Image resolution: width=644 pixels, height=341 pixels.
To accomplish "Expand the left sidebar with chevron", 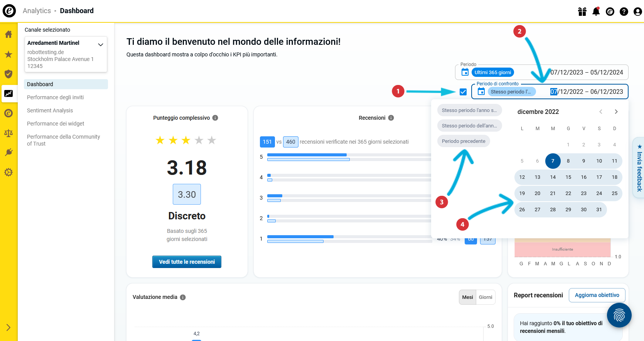I will 8,327.
